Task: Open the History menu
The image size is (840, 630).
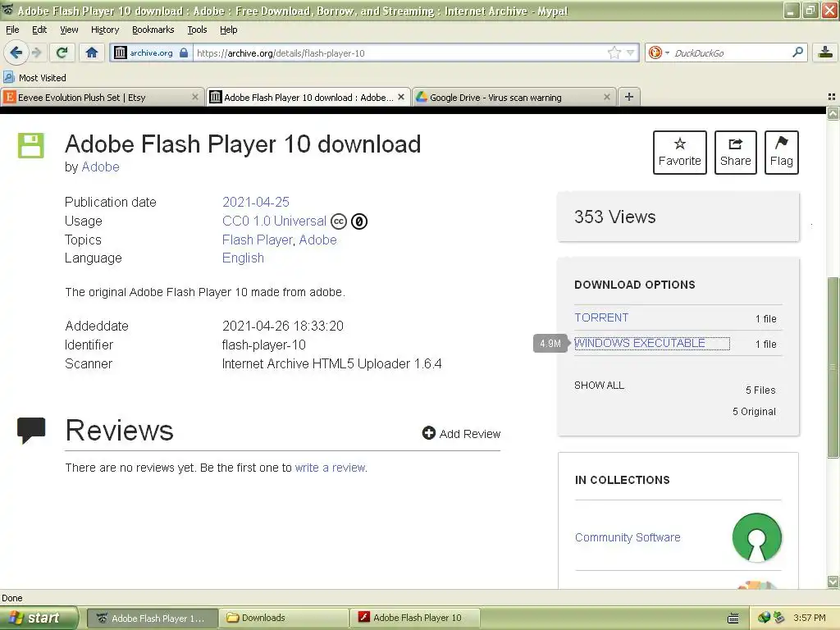Action: click(104, 30)
